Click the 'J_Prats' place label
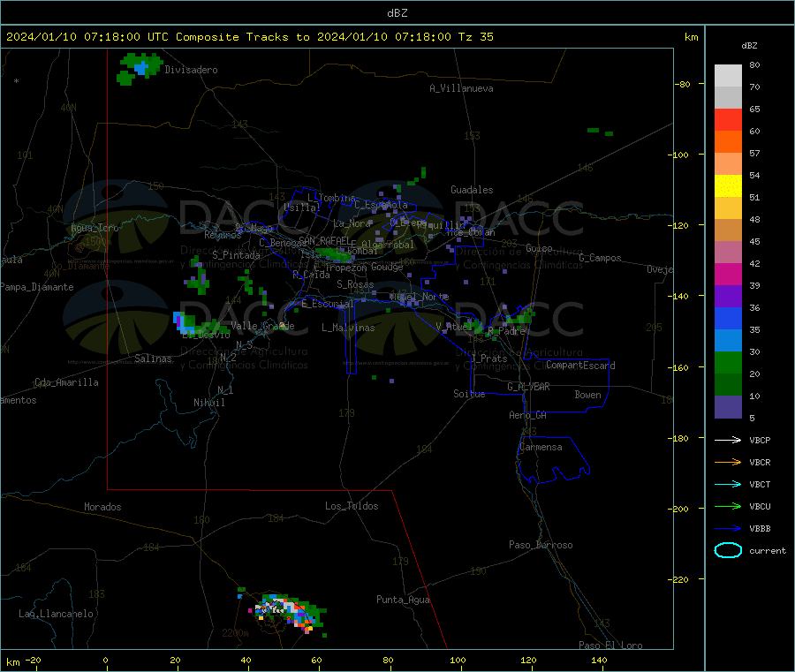795x672 pixels. [488, 359]
